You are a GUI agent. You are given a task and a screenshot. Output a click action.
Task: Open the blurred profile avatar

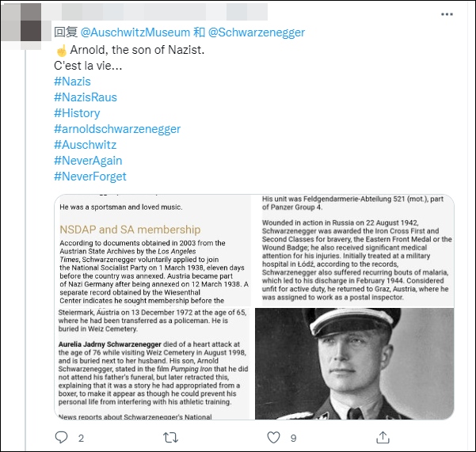[21, 22]
